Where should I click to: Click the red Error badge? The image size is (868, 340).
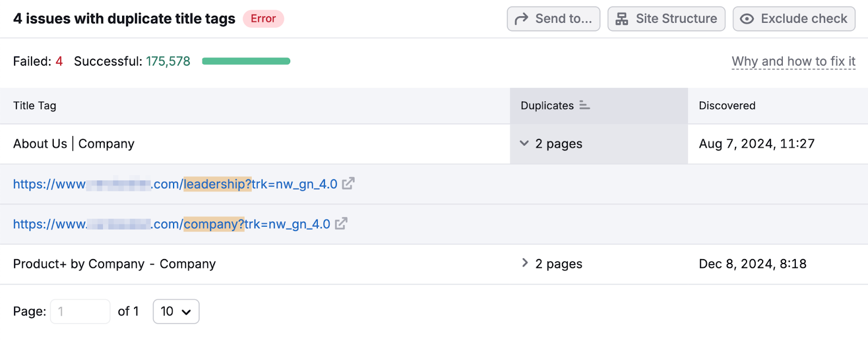(264, 18)
